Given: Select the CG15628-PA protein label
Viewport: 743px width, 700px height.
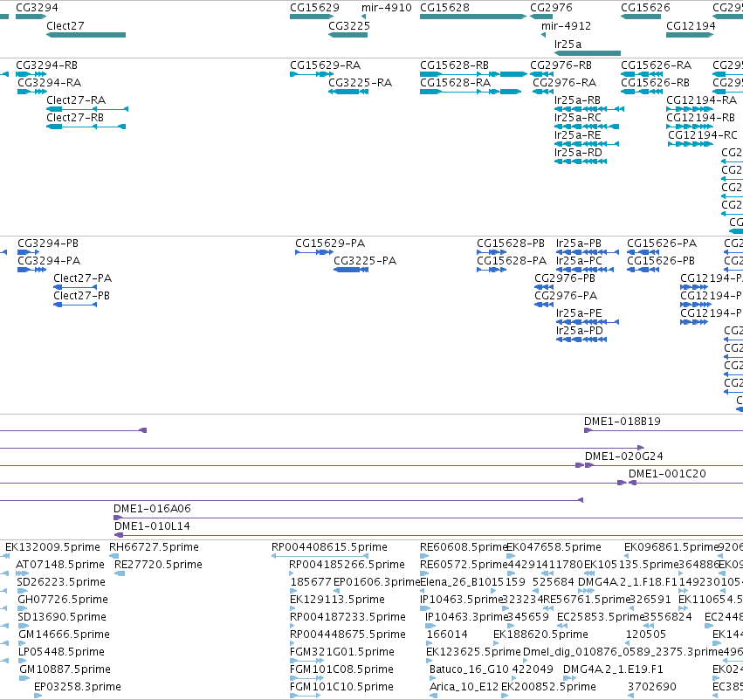Looking at the screenshot, I should click(512, 261).
